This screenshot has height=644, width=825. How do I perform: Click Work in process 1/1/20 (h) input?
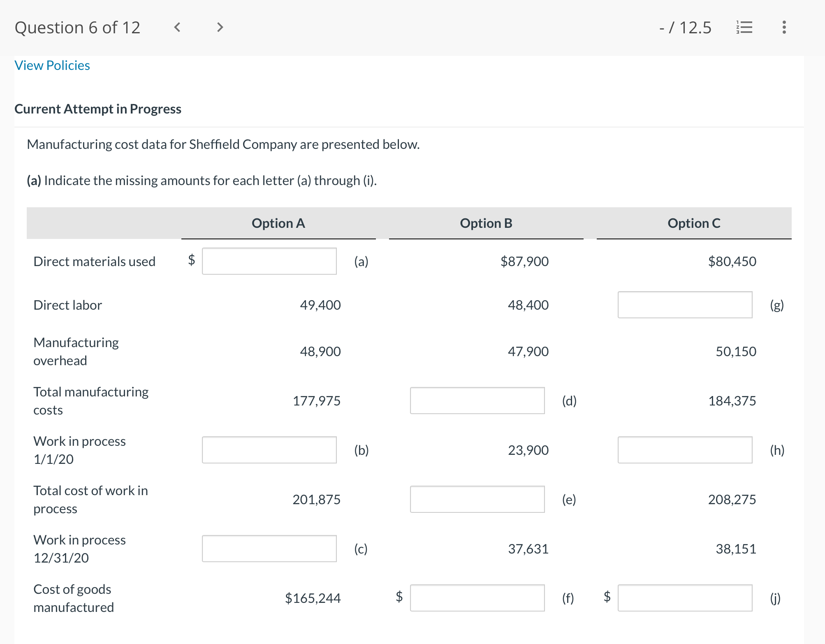685,450
